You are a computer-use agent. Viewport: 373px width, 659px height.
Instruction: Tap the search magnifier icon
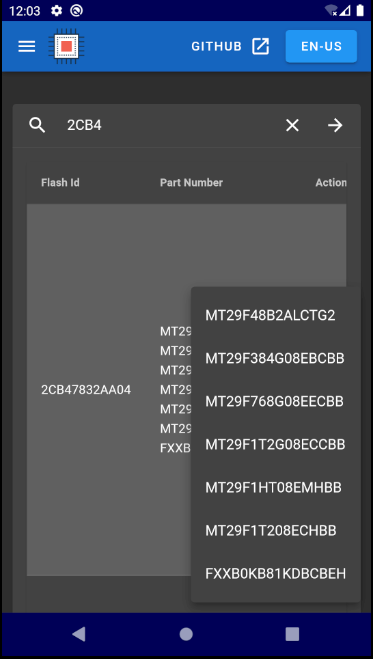[x=37, y=125]
